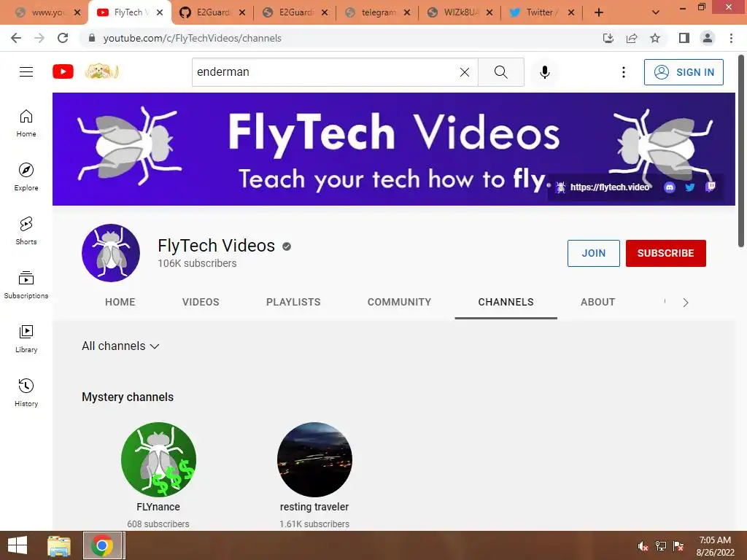Reload the current page
This screenshot has width=747, height=560.
click(63, 38)
